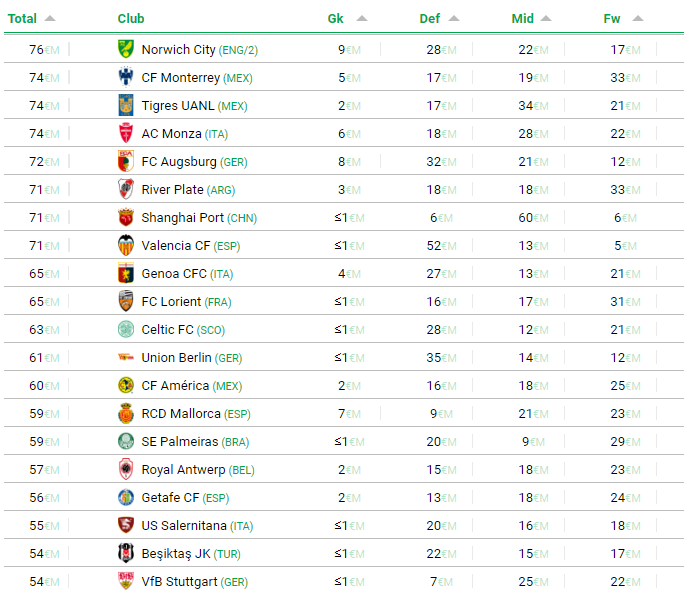This screenshot has width=684, height=593.
Task: Select the Club column header
Action: pyautogui.click(x=131, y=18)
